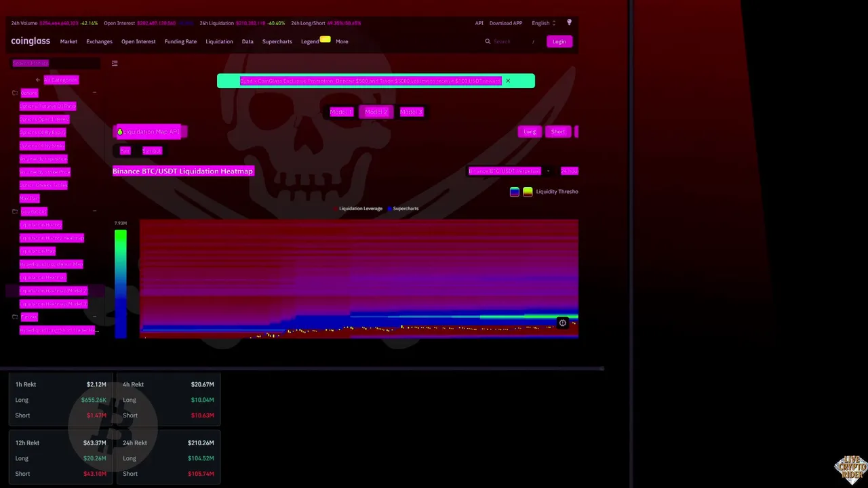Open the Legend menu item

pyautogui.click(x=310, y=41)
